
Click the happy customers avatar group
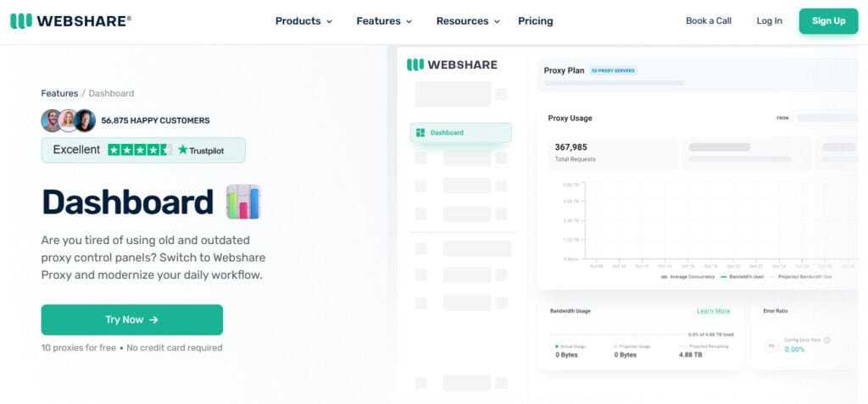68,120
